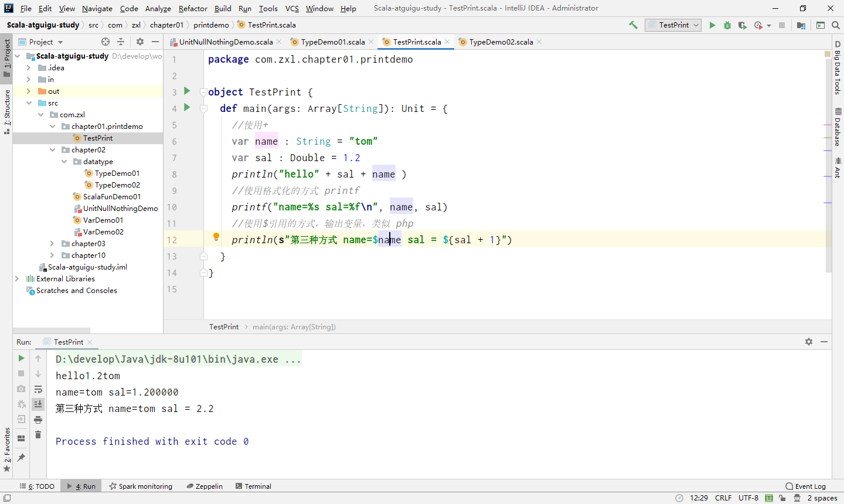Open the Analyze menu
Image resolution: width=844 pixels, height=504 pixels.
click(x=158, y=8)
